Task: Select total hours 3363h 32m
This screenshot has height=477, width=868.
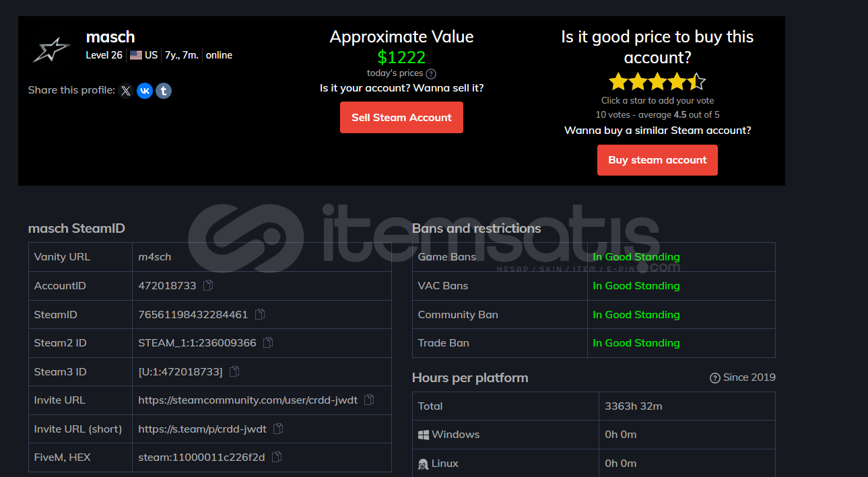Action: coord(633,406)
